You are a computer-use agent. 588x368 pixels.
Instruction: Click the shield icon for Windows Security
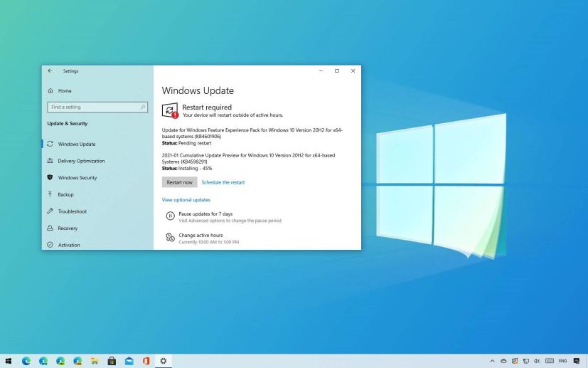[50, 177]
